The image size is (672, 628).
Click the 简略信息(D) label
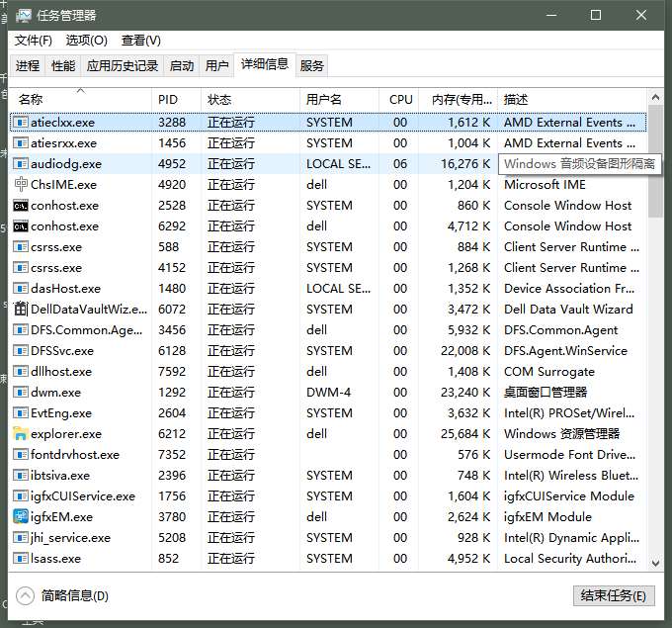point(75,595)
